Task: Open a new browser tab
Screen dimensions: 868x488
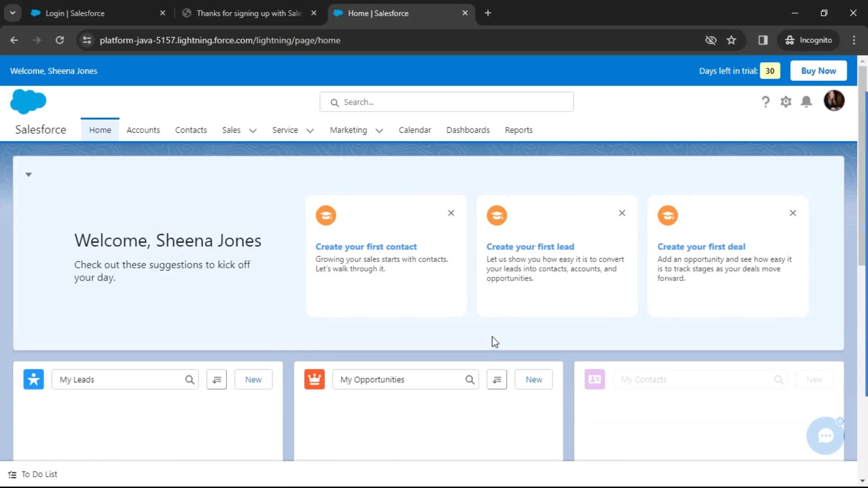Action: (488, 13)
